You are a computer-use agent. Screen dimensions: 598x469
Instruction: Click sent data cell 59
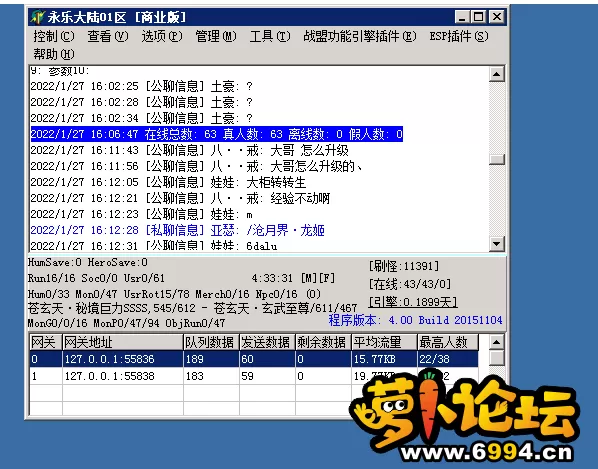pyautogui.click(x=267, y=376)
